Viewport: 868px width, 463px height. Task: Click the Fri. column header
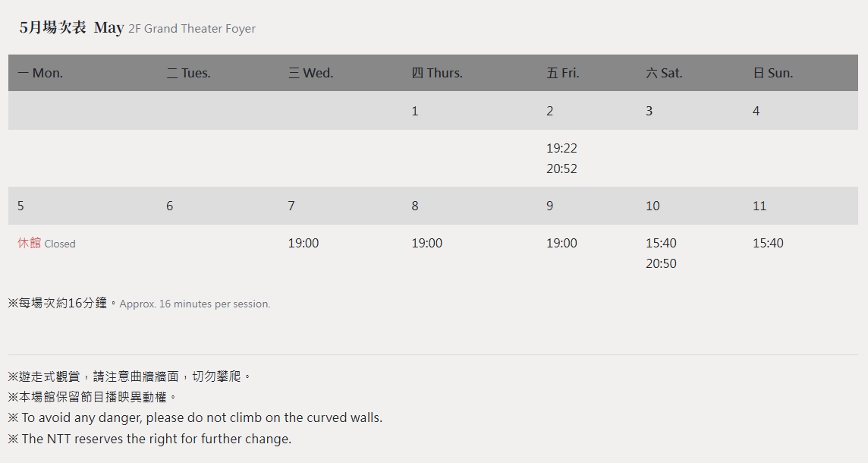click(562, 73)
